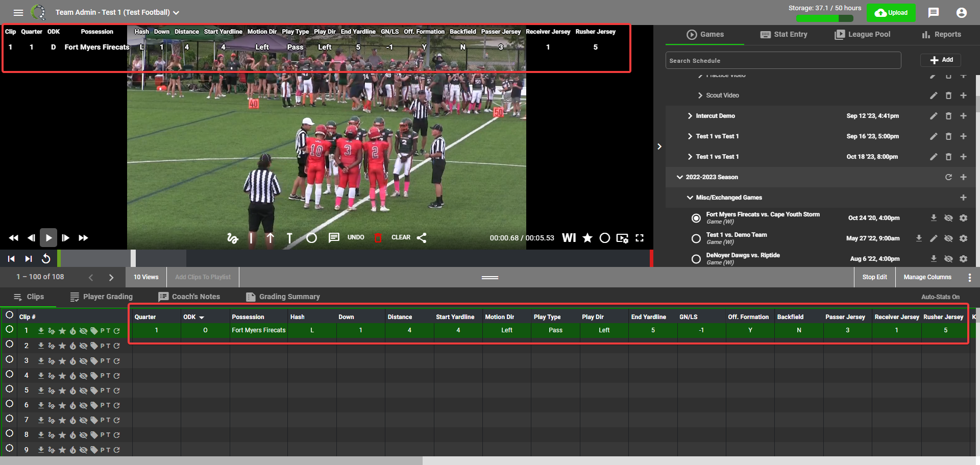The height and width of the screenshot is (465, 980).
Task: Refresh the 2022-2023 Season list
Action: coord(948,177)
